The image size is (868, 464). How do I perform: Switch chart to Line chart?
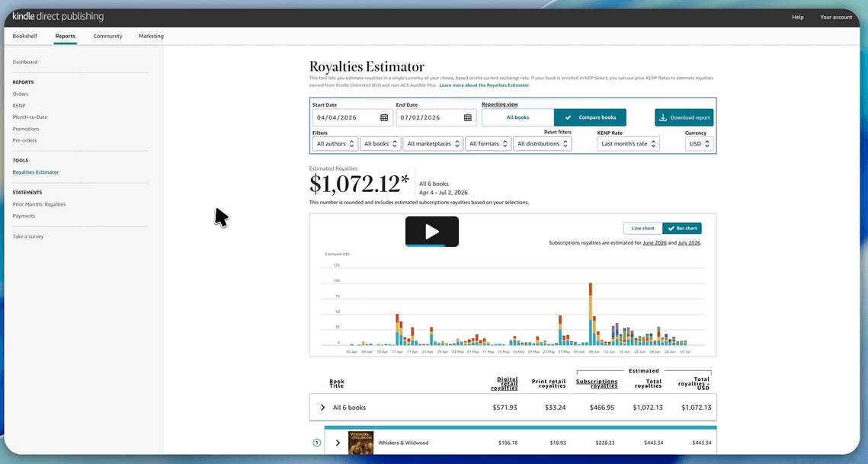642,228
